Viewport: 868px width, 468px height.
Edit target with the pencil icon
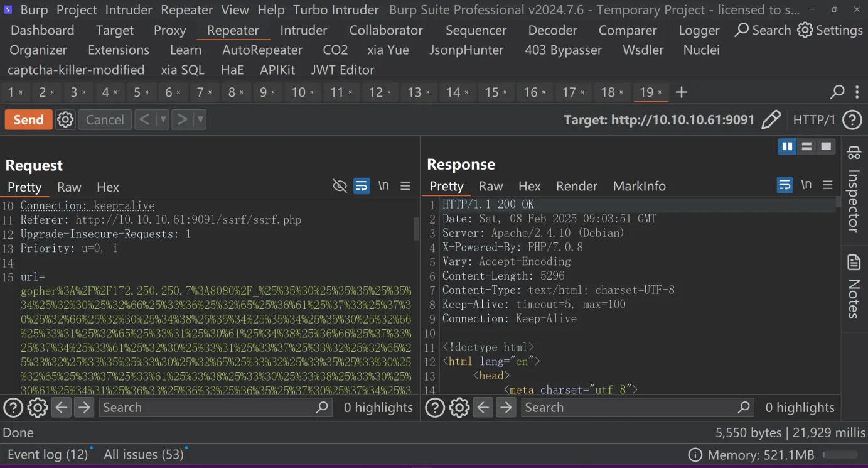click(771, 119)
